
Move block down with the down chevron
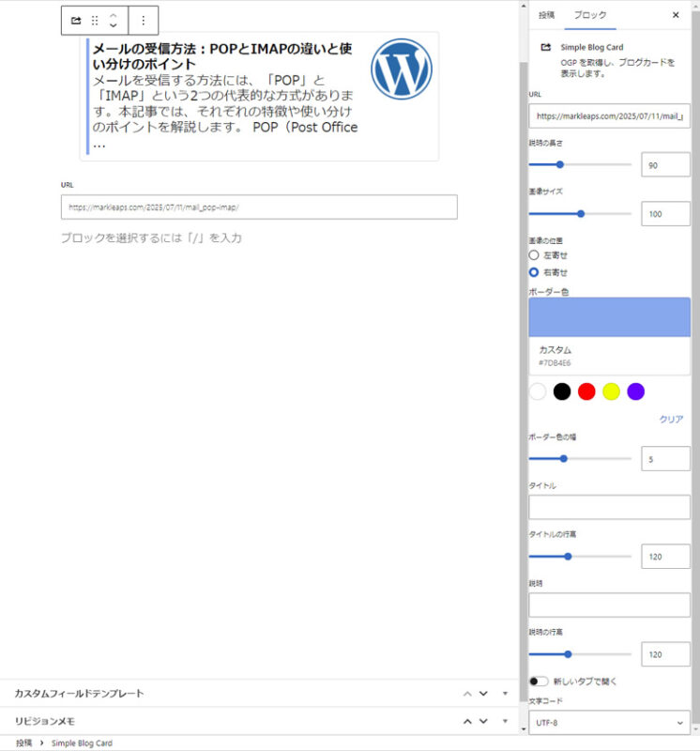[x=114, y=26]
